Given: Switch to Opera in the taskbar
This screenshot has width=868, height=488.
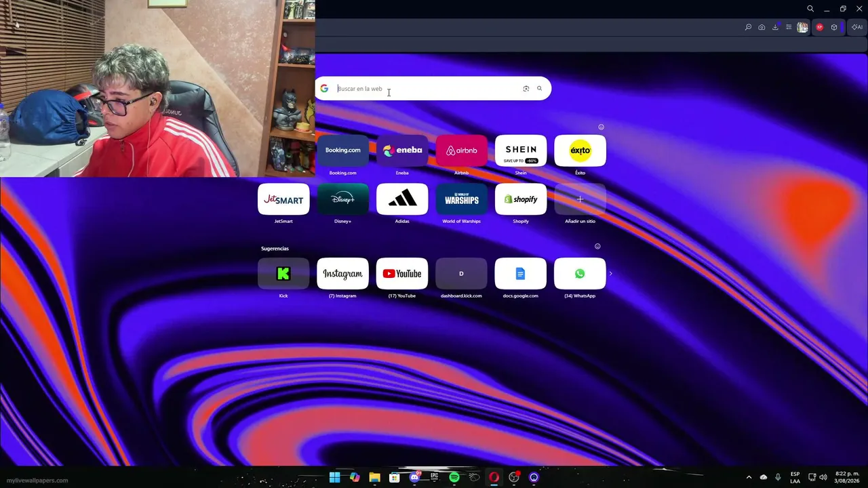Looking at the screenshot, I should [494, 477].
